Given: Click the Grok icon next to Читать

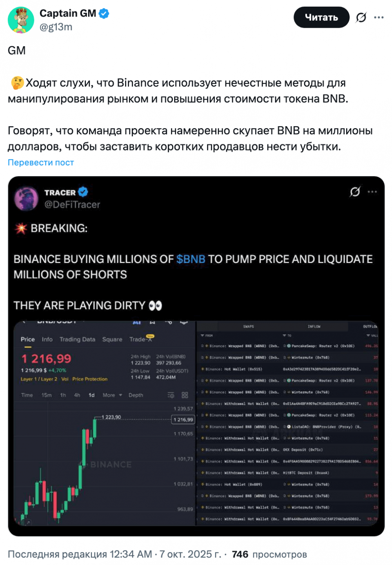Looking at the screenshot, I should (x=361, y=18).
